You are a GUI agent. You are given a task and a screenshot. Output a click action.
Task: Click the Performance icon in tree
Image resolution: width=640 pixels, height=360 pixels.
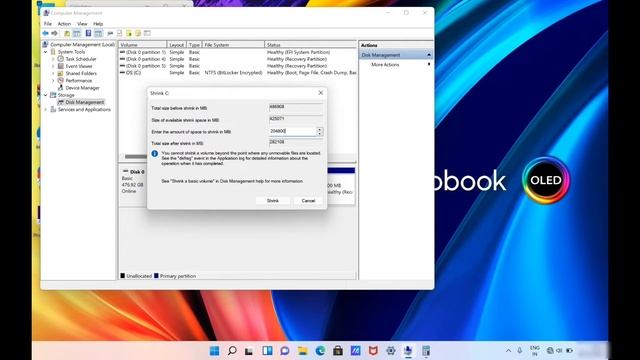60,80
